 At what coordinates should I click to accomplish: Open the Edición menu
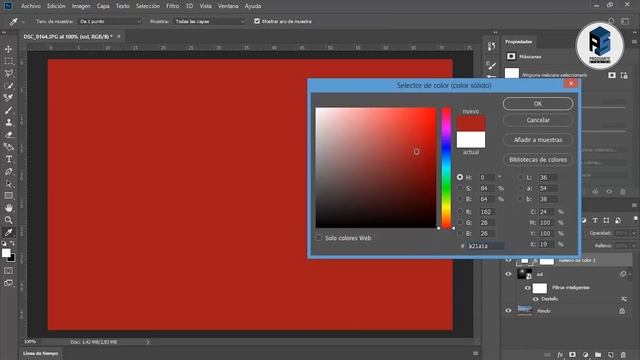56,6
